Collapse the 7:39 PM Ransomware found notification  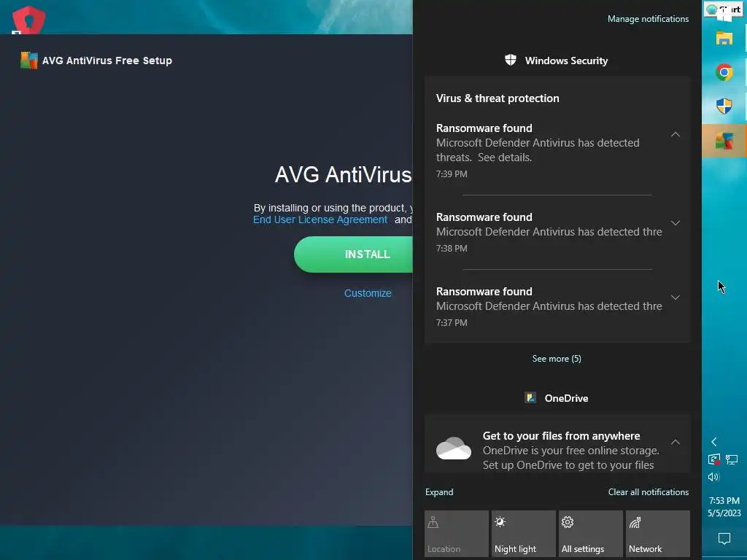[676, 135]
